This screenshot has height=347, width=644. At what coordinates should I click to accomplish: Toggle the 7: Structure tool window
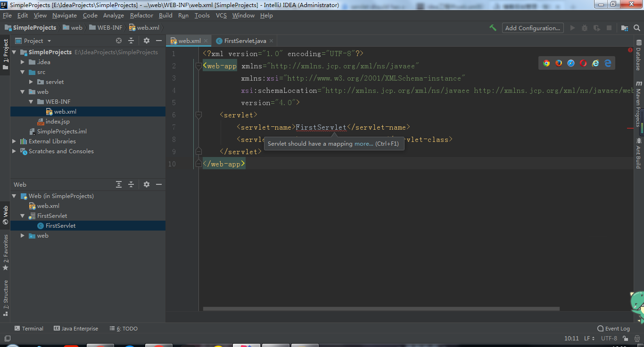(x=5, y=297)
